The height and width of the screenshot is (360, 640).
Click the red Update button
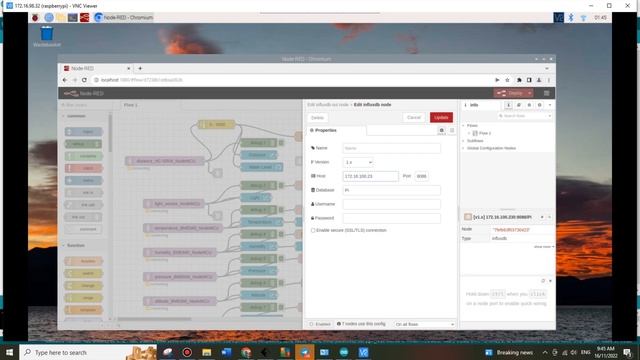coord(441,118)
